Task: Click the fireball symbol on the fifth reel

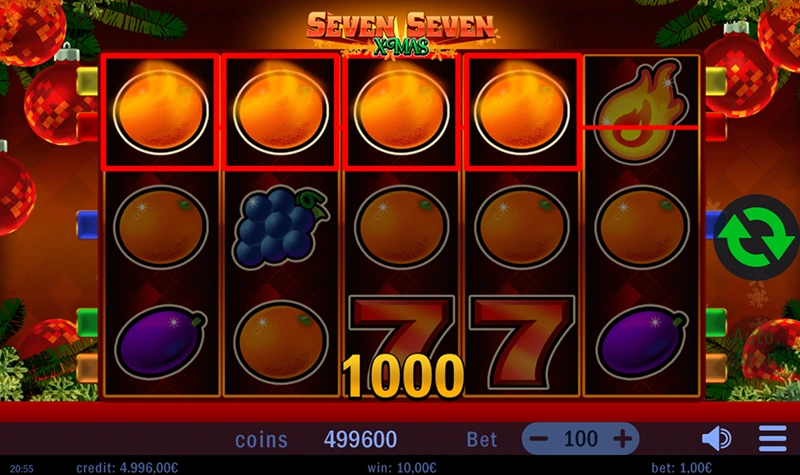Action: [642, 111]
